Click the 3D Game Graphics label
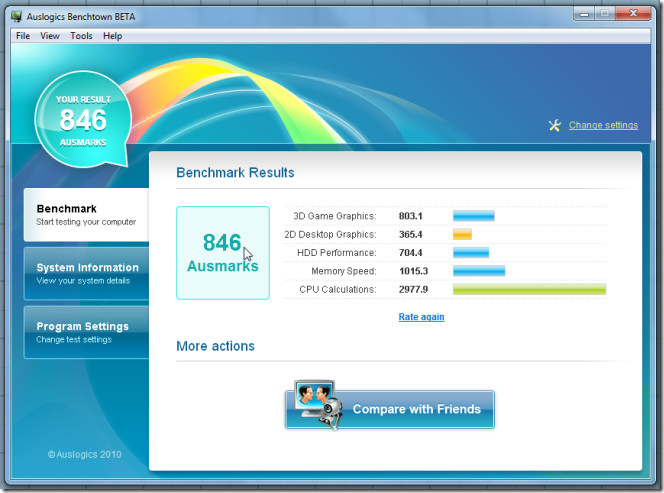 click(x=335, y=216)
